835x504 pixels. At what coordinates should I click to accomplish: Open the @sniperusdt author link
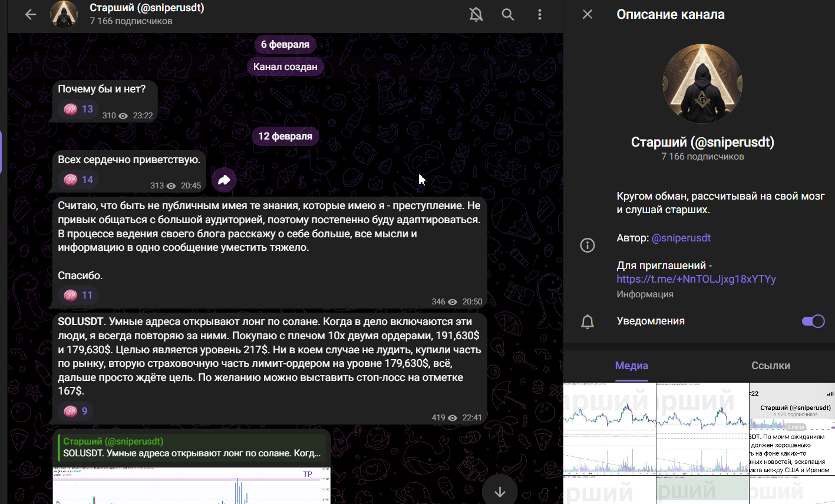click(x=681, y=238)
